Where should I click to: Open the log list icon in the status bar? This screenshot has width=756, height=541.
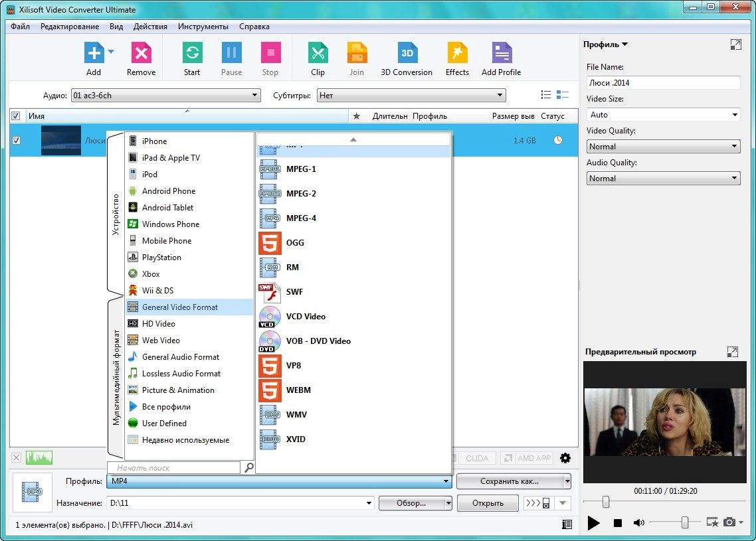tap(567, 524)
